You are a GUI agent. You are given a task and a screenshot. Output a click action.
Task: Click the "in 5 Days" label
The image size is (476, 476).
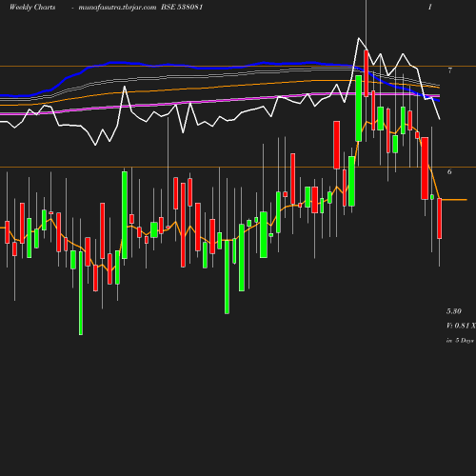[x=460, y=341]
